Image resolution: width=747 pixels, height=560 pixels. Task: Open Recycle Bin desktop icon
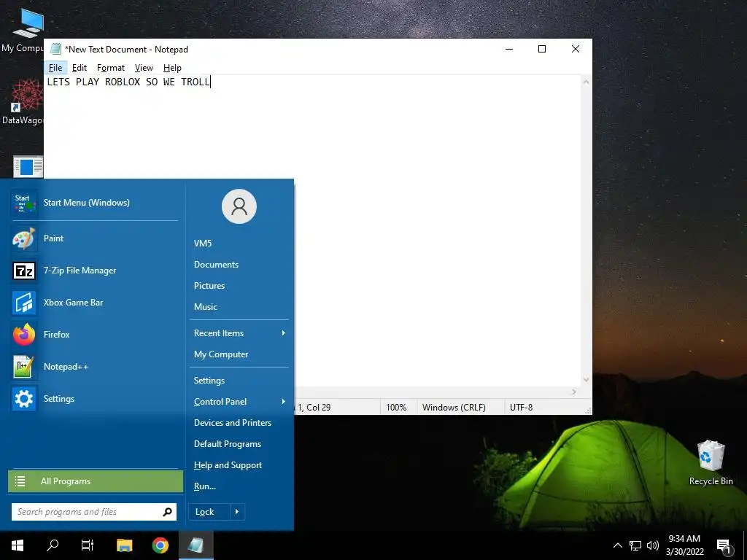[x=711, y=463]
